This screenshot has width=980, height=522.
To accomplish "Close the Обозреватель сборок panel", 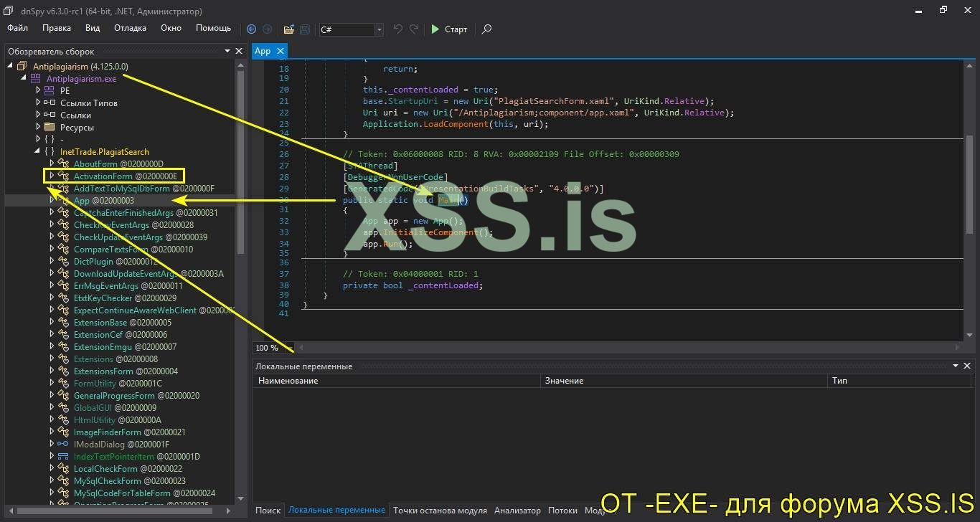I will 239,51.
